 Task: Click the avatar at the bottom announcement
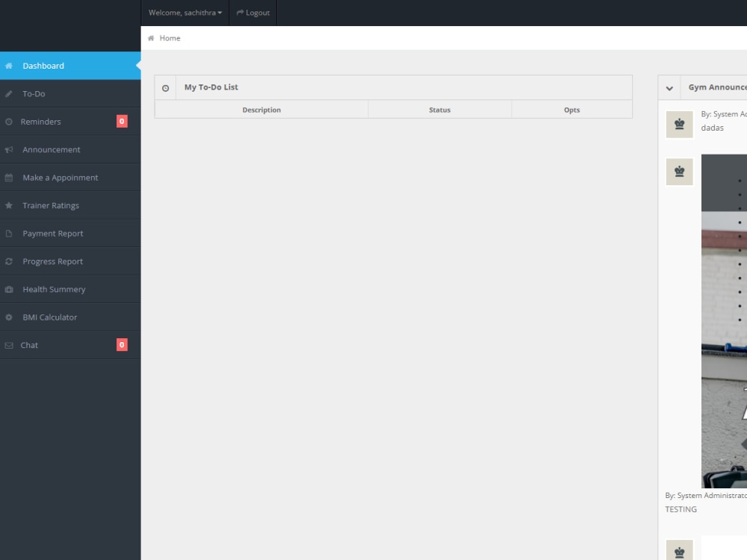(x=679, y=550)
